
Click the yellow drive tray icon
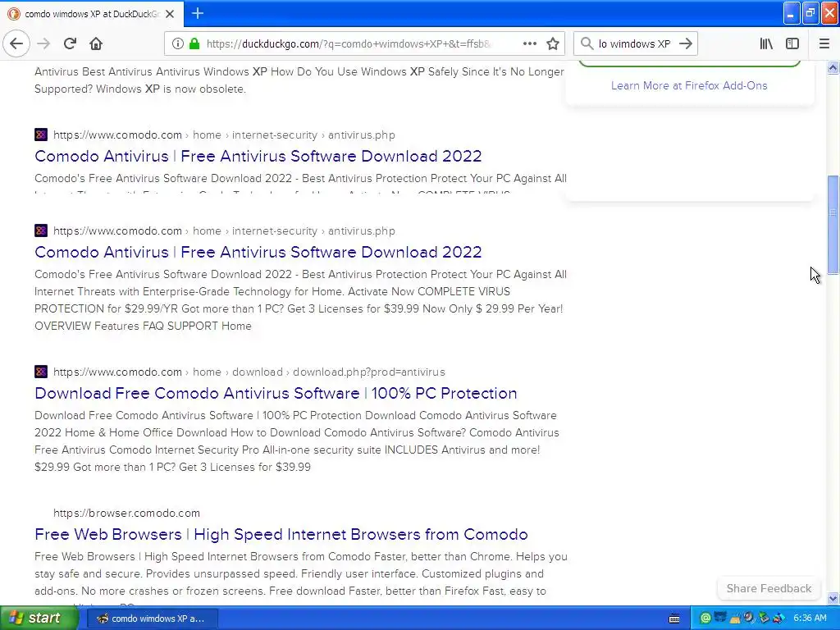point(735,619)
